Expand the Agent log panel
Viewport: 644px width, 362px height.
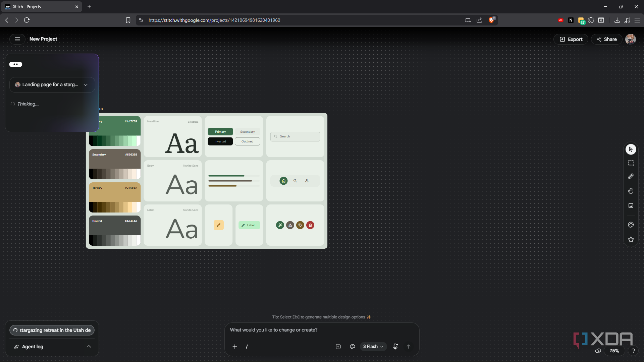pyautogui.click(x=52, y=347)
